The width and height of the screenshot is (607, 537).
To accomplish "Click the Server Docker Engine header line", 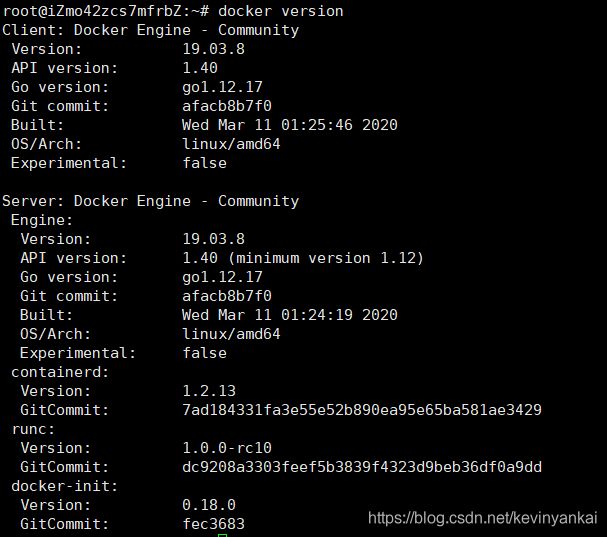I will pos(151,201).
